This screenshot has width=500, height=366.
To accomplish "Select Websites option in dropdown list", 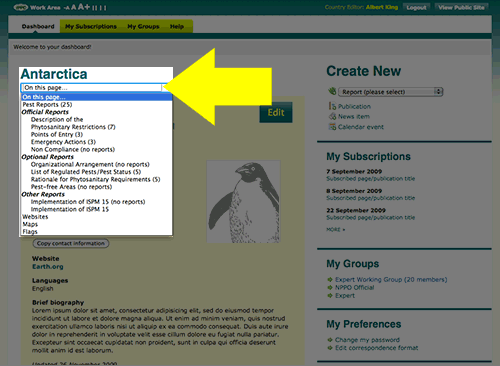I will (x=35, y=217).
